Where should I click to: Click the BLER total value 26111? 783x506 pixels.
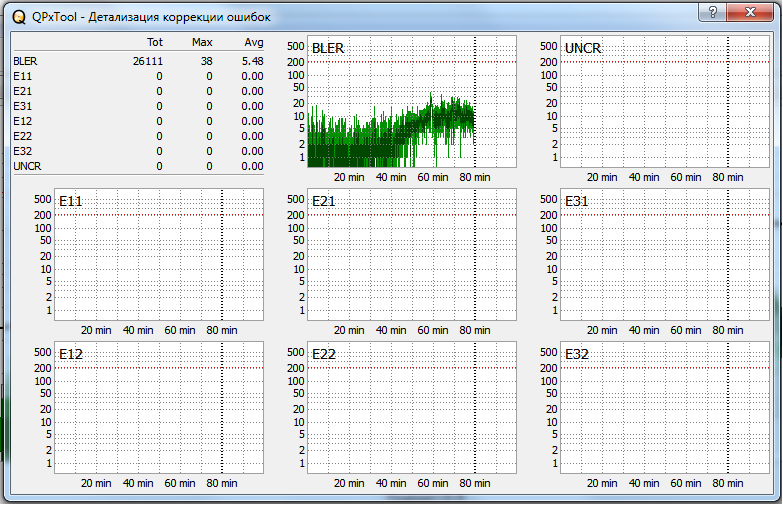click(147, 61)
